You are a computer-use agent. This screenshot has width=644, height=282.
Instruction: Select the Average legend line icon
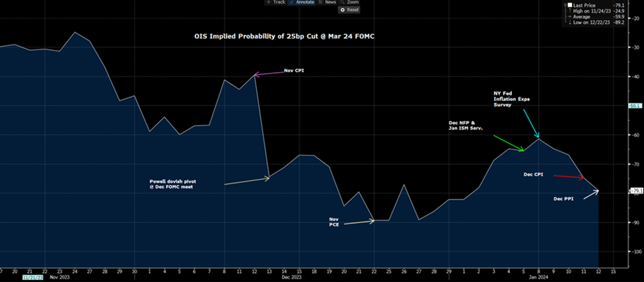click(570, 17)
